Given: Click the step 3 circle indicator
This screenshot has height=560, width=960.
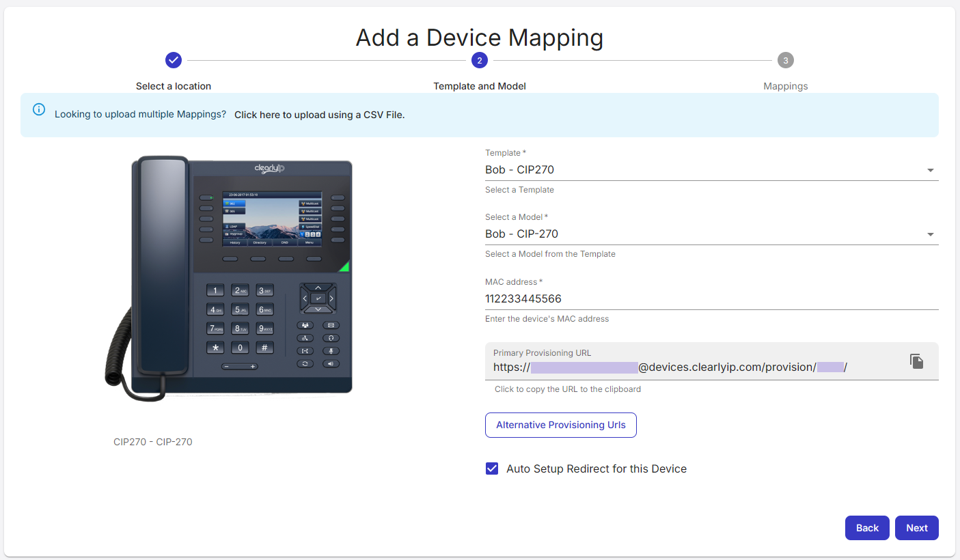Looking at the screenshot, I should 786,60.
